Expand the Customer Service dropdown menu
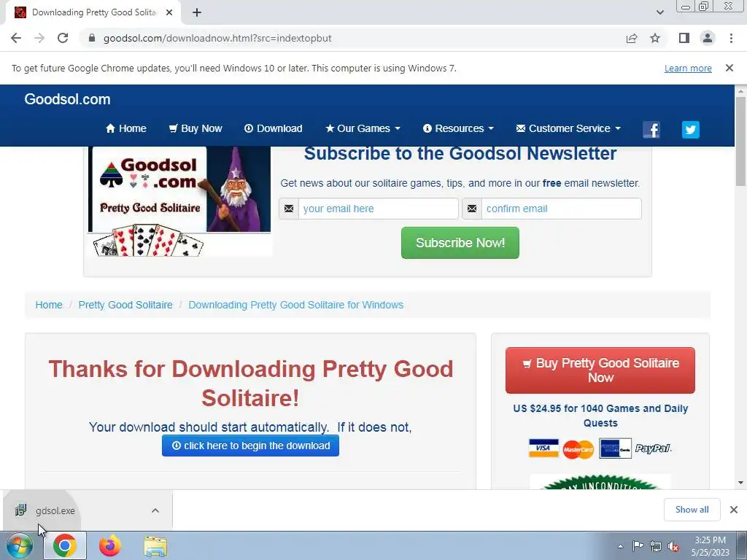Image resolution: width=747 pixels, height=560 pixels. [568, 128]
